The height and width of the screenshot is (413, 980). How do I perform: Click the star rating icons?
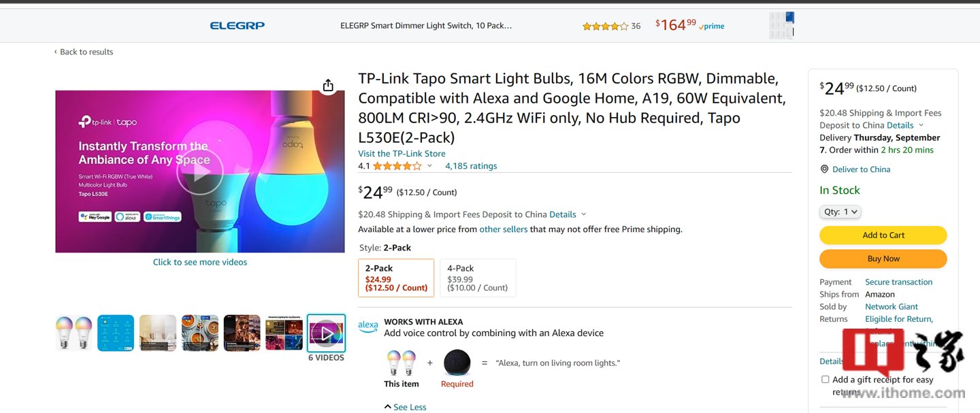pyautogui.click(x=397, y=166)
